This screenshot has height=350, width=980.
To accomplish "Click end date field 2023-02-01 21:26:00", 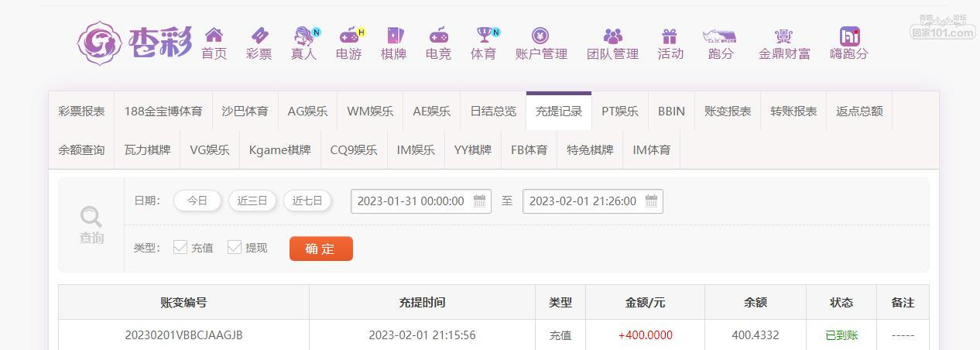I will (593, 201).
